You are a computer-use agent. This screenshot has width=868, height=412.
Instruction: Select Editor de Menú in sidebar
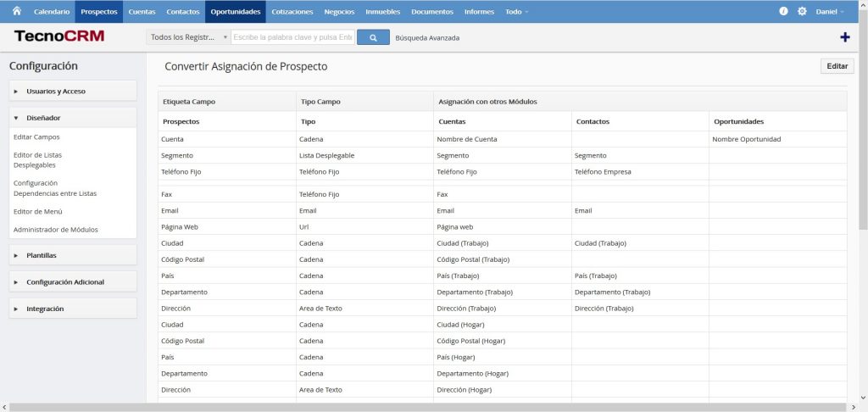tap(38, 211)
